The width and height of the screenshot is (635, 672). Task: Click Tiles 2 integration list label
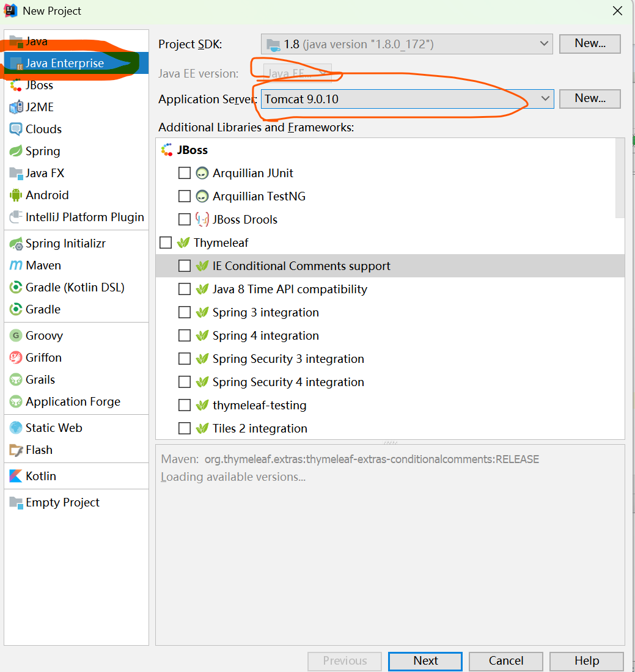click(260, 428)
